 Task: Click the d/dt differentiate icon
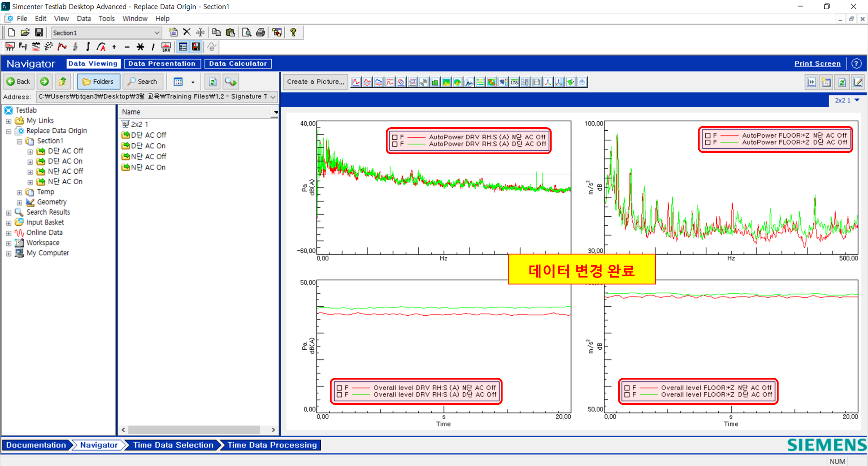coord(76,46)
